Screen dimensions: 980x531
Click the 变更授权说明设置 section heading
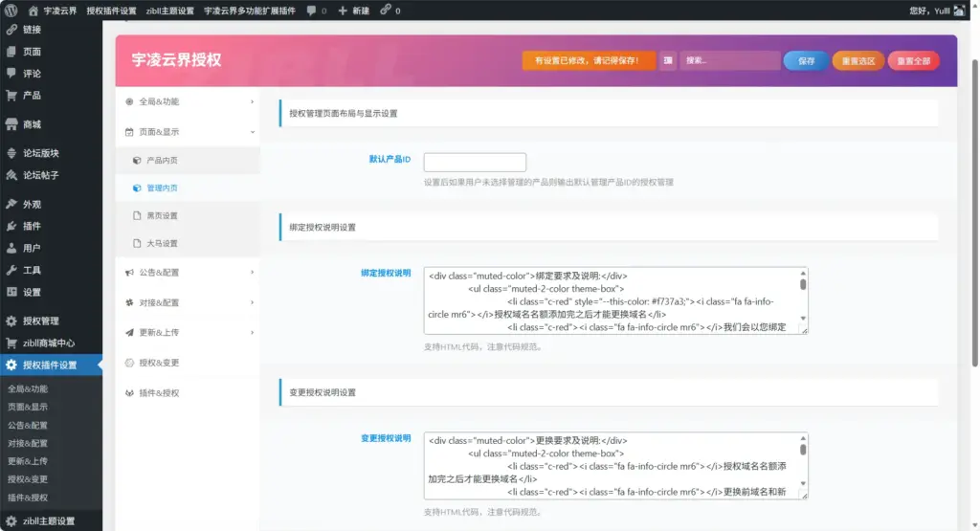(323, 392)
